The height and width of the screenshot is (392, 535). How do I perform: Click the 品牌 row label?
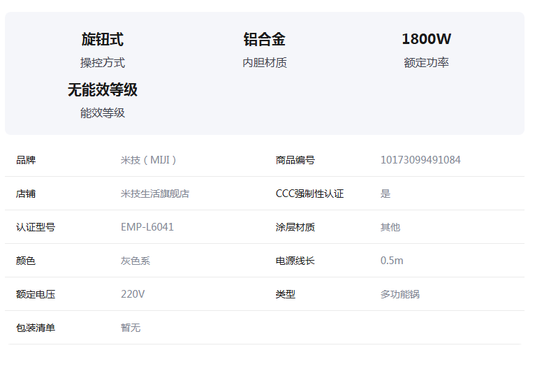26,160
